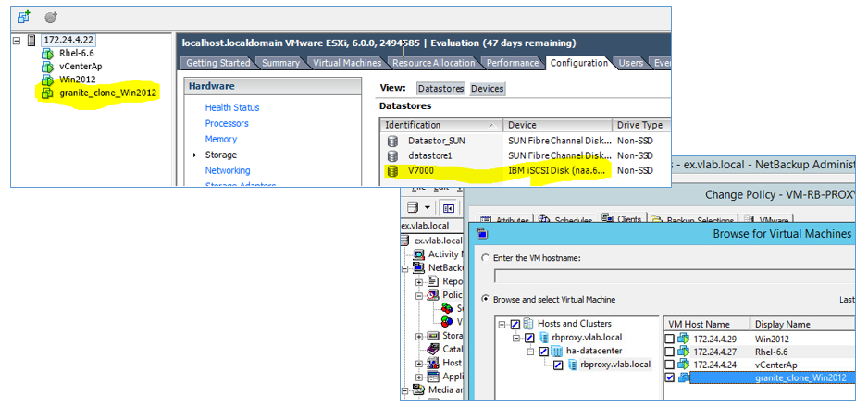Select the 172.24.4.22 host server icon
The height and width of the screenshot is (408, 868).
[31, 41]
